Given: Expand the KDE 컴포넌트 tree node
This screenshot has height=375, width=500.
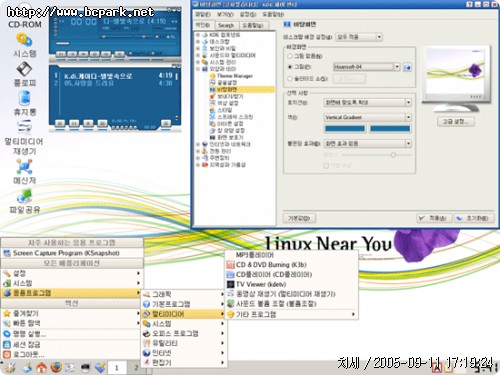Looking at the screenshot, I should [198, 35].
